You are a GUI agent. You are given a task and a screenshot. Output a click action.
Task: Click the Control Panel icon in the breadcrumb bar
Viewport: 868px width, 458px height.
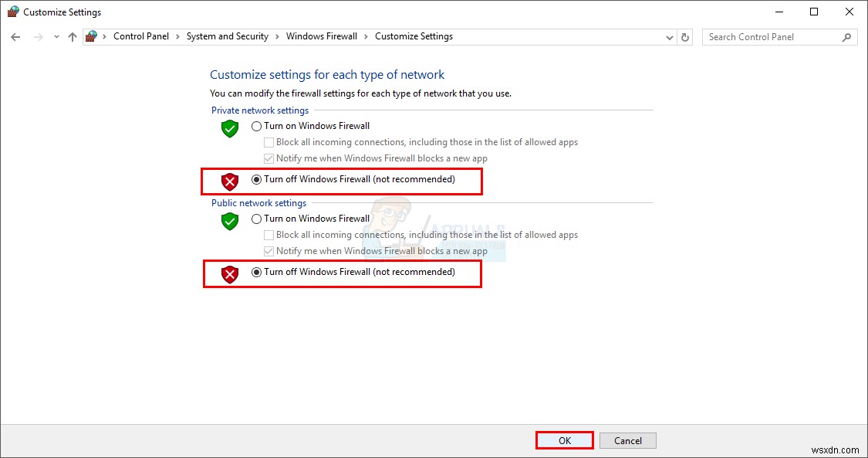[x=91, y=36]
